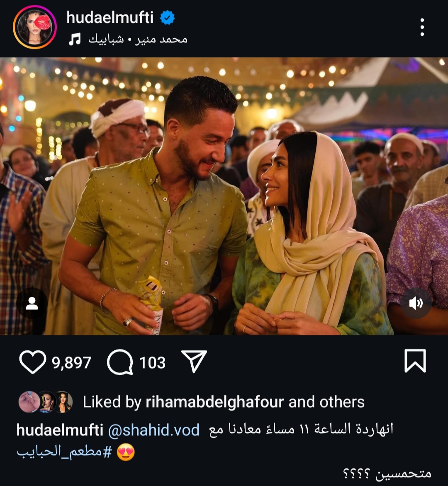The width and height of the screenshot is (448, 486).
Task: Open the hudaelmufti name in the caption
Action: pos(60,430)
